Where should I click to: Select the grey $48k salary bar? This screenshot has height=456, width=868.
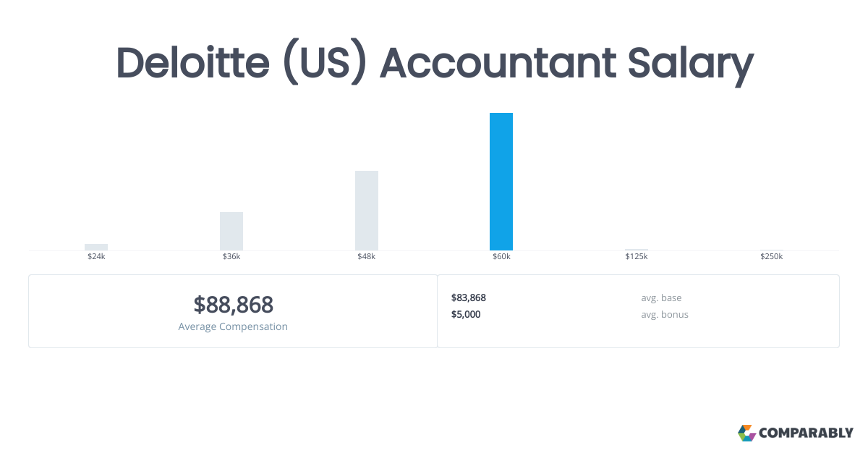click(x=367, y=211)
